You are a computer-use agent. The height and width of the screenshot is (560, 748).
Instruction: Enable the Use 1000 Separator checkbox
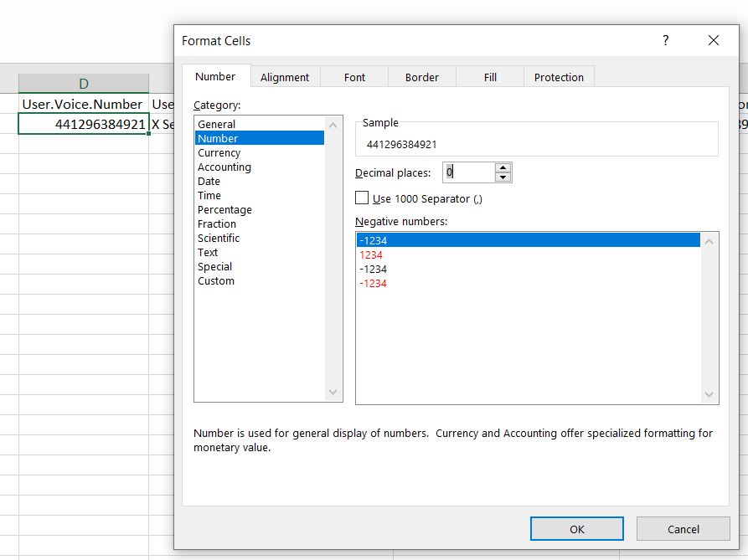coord(362,198)
